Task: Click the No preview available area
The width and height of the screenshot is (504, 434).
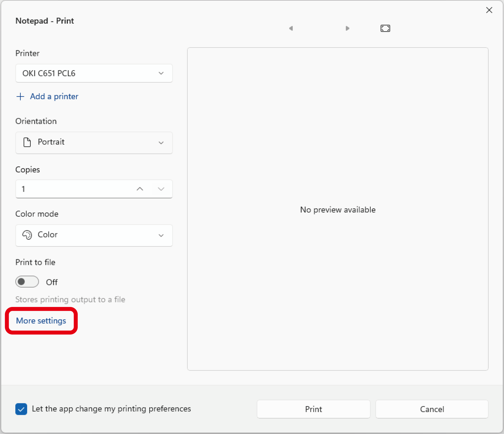Action: tap(338, 210)
